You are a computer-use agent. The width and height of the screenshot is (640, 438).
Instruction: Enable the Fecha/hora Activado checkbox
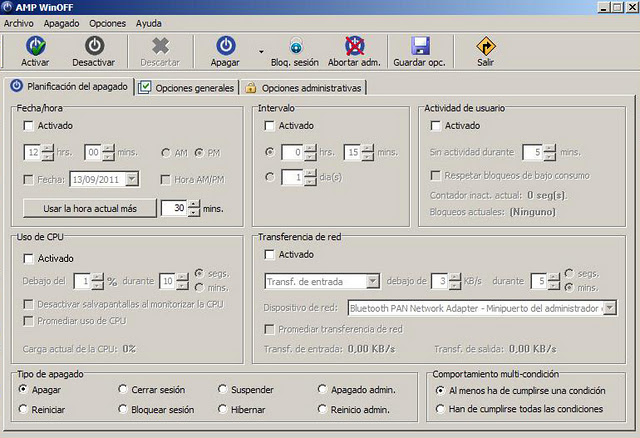(28, 126)
